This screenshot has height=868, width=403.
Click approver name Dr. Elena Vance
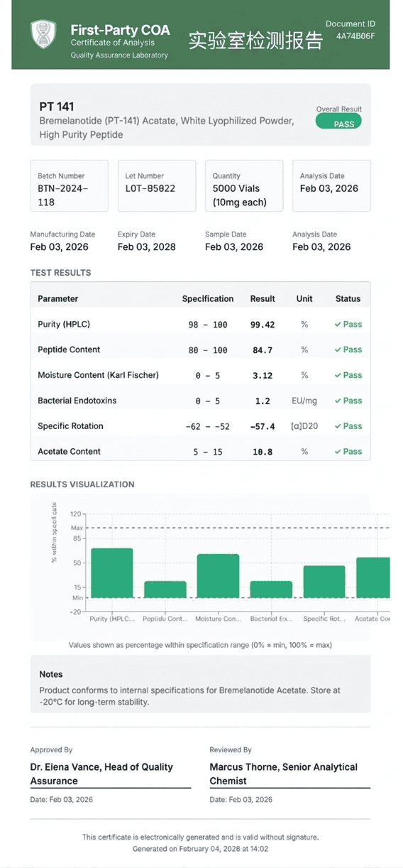tap(101, 774)
